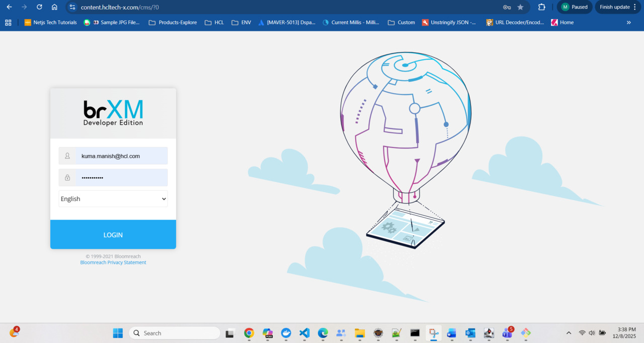Go forward with the browser arrow
Viewport: 644px width, 343px height.
point(24,7)
